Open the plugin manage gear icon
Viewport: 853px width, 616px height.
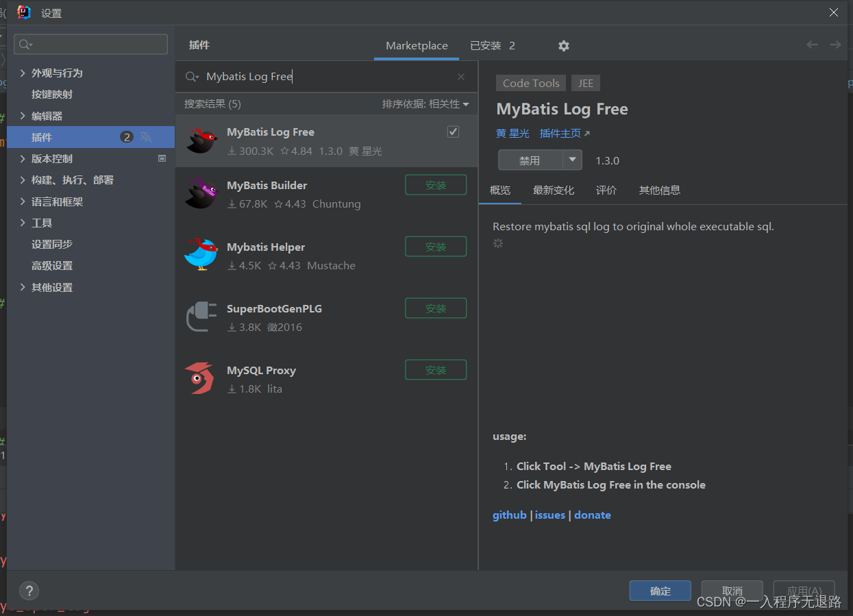pos(563,46)
